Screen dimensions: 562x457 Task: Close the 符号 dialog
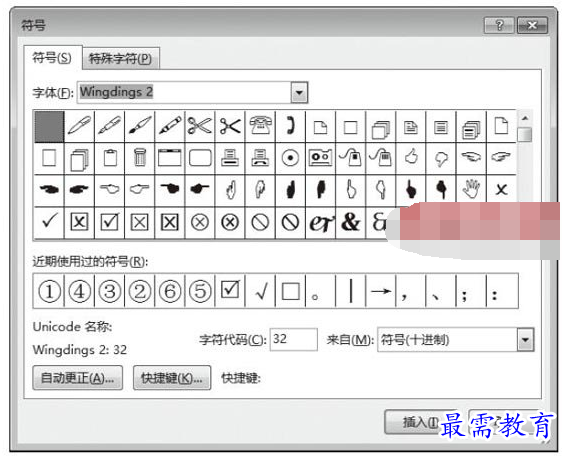(x=533, y=25)
